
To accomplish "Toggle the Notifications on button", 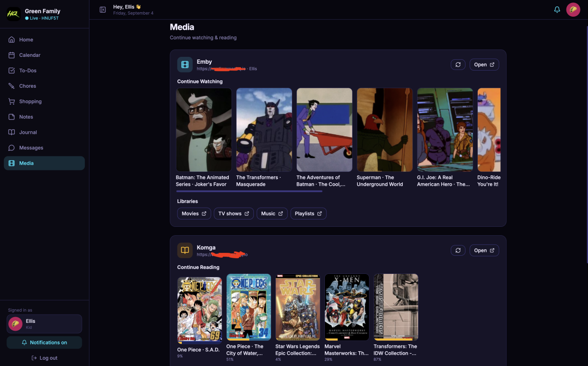I will coord(45,342).
